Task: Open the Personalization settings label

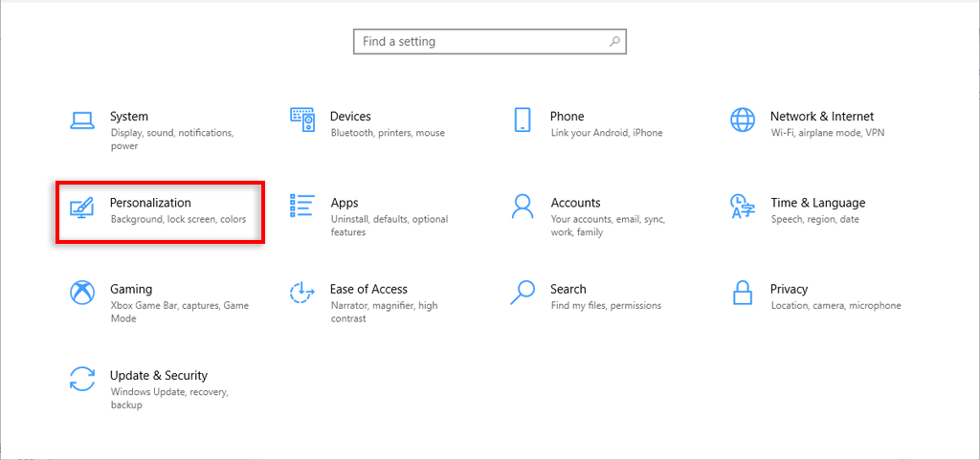Action: pyautogui.click(x=150, y=203)
